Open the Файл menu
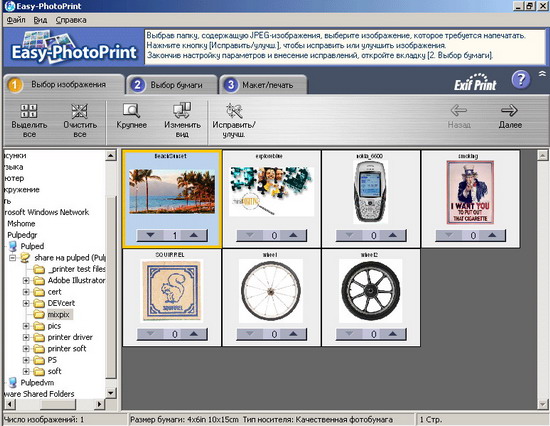This screenshot has width=550, height=426. [16, 20]
